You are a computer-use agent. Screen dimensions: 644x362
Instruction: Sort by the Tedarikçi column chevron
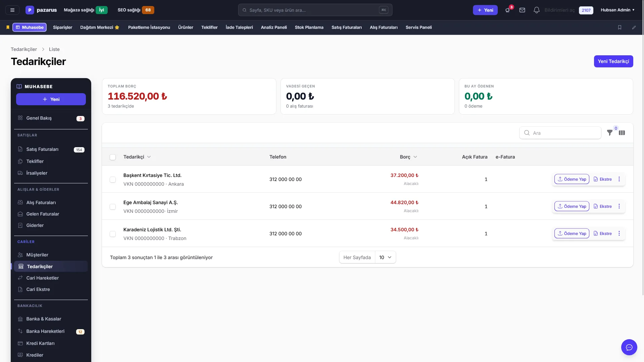tap(149, 157)
